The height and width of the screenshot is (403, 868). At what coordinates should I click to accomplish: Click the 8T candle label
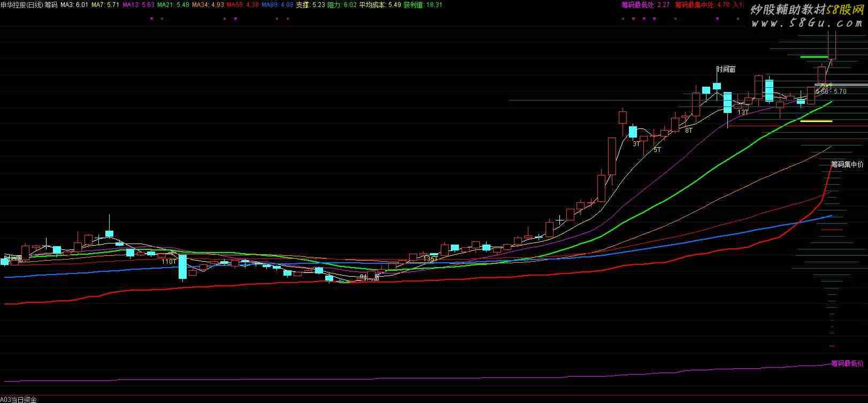(x=689, y=130)
